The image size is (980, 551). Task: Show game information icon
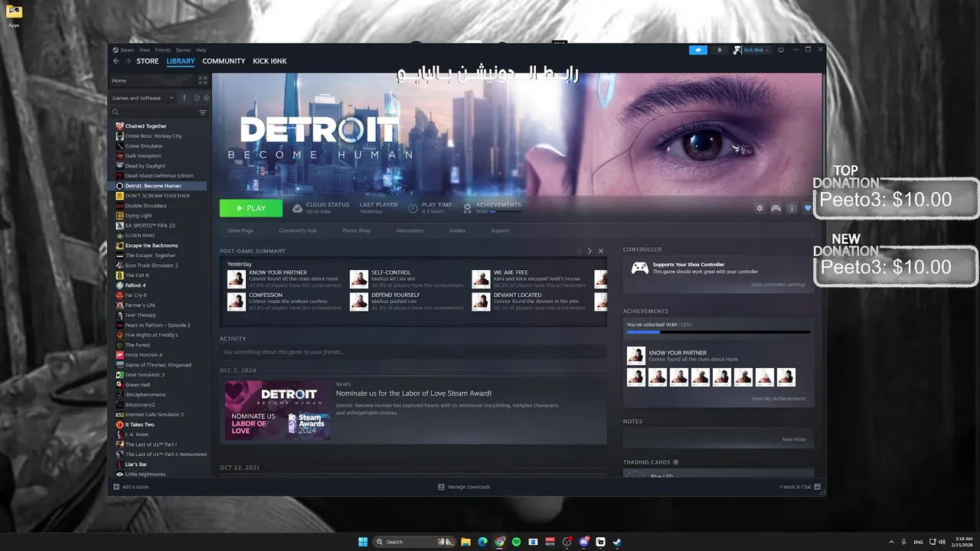click(792, 208)
